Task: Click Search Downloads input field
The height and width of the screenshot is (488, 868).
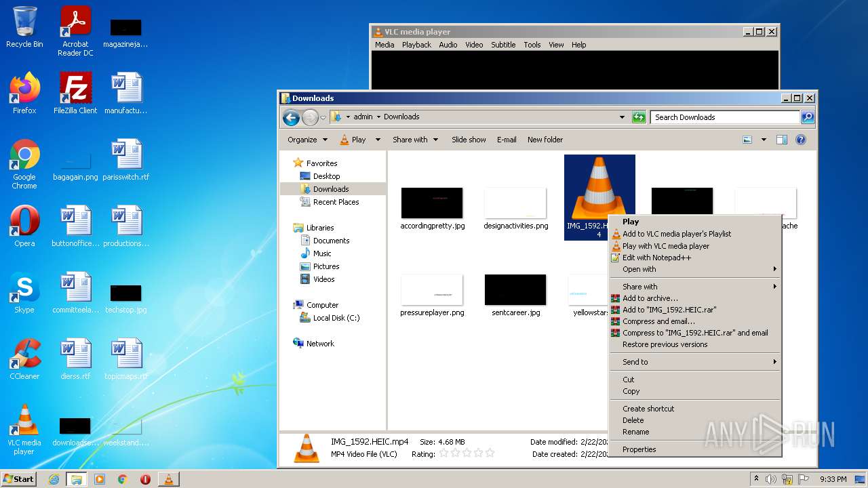Action: tap(725, 117)
